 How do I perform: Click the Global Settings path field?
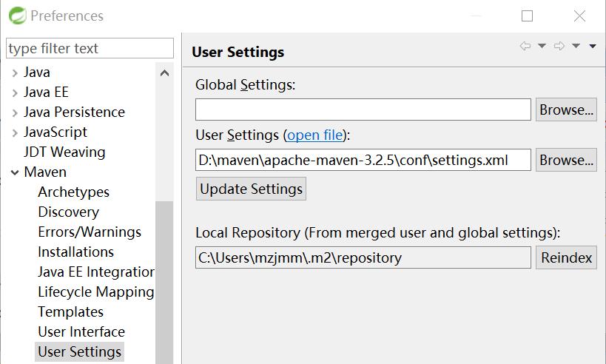pyautogui.click(x=363, y=109)
